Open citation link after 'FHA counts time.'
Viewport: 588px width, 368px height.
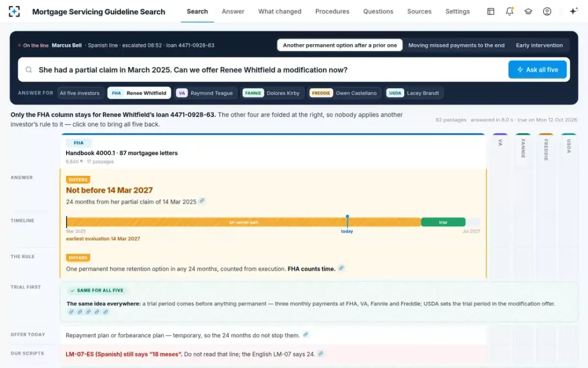341,268
